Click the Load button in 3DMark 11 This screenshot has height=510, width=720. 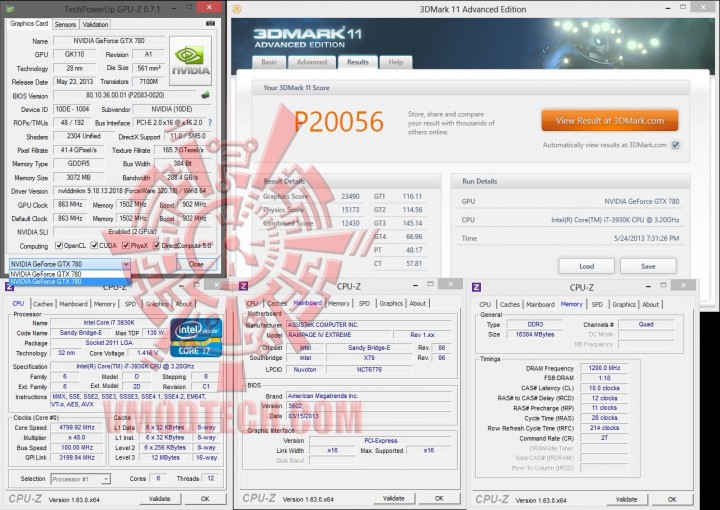point(586,266)
